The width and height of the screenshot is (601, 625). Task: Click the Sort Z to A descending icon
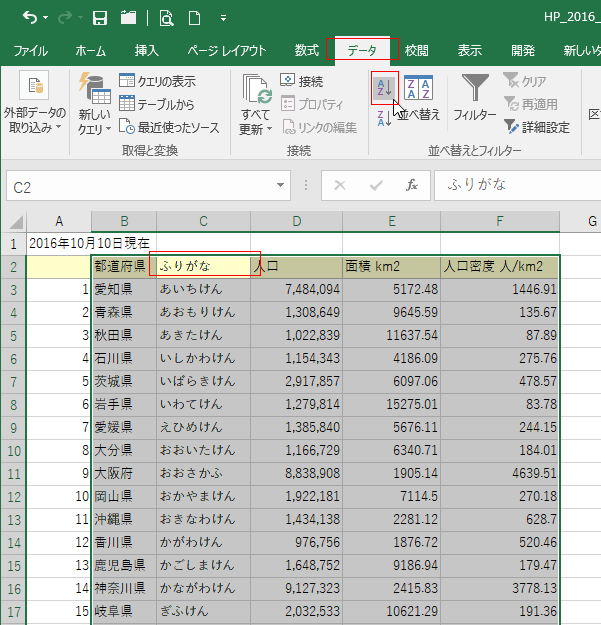(x=383, y=118)
